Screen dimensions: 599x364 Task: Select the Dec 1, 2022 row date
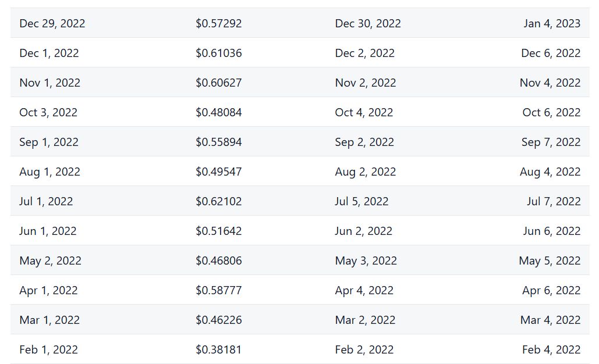tap(49, 53)
